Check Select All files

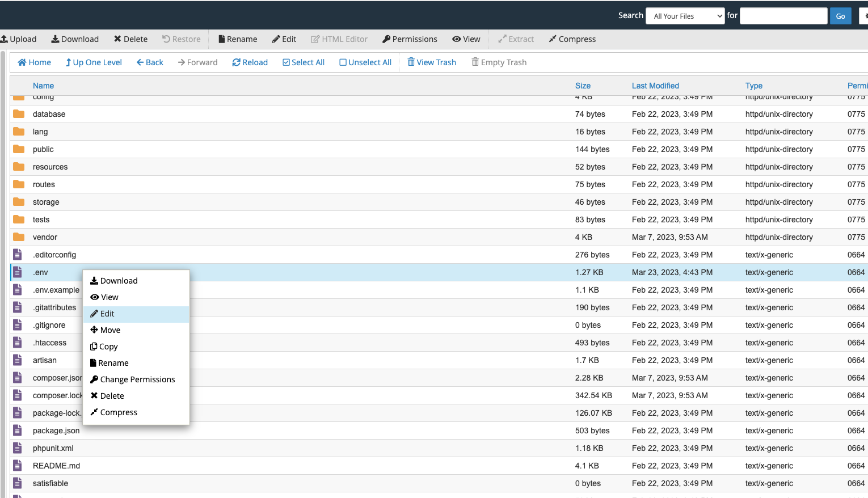(x=304, y=62)
